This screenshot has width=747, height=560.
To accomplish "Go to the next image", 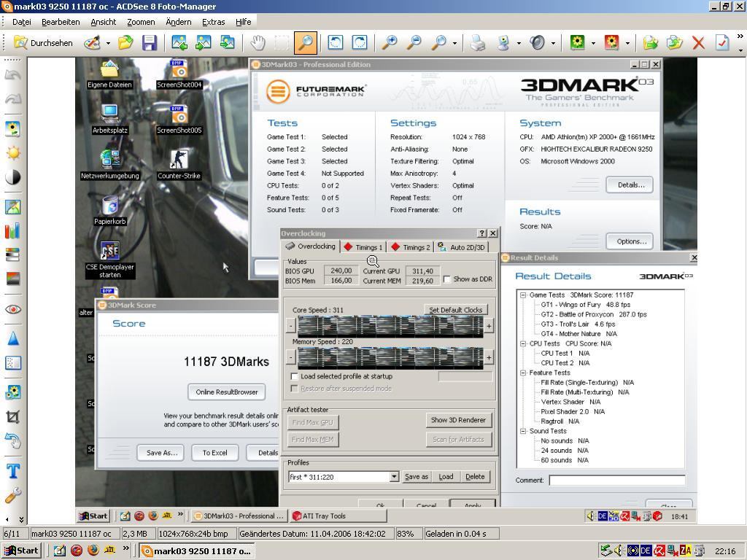I will 203,43.
